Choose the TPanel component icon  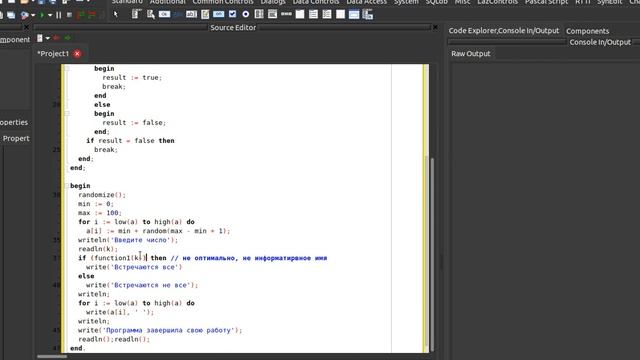[x=340, y=14]
